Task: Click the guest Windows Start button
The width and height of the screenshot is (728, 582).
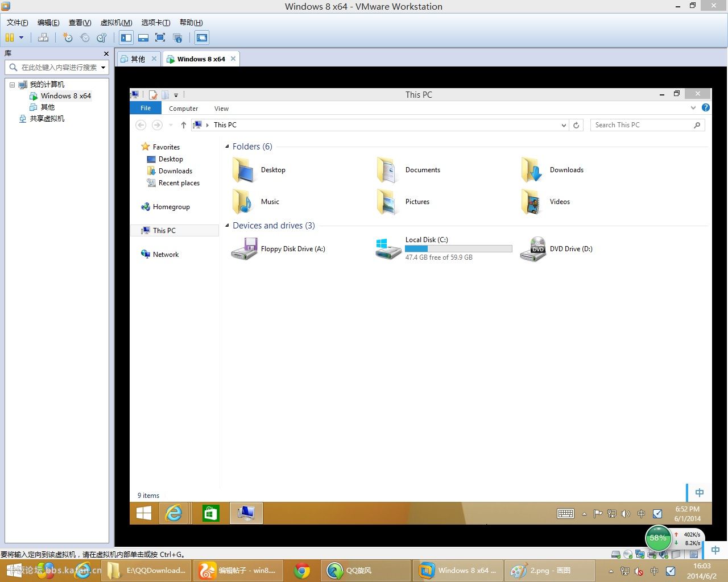Action: [x=144, y=513]
